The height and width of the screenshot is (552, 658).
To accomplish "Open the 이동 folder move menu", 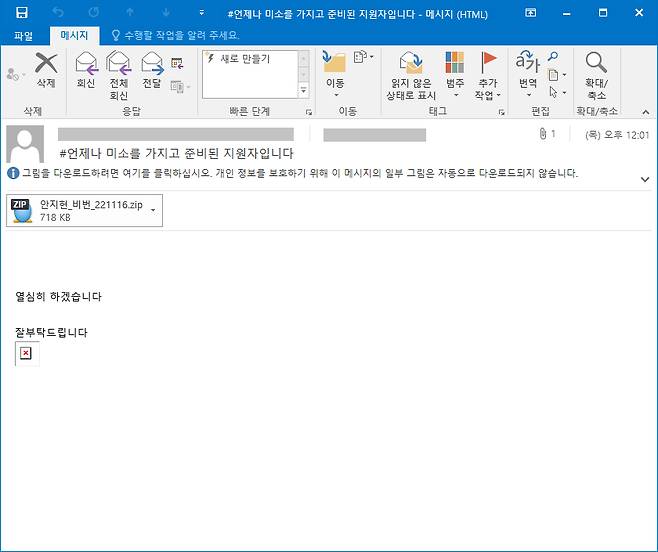I will [335, 75].
